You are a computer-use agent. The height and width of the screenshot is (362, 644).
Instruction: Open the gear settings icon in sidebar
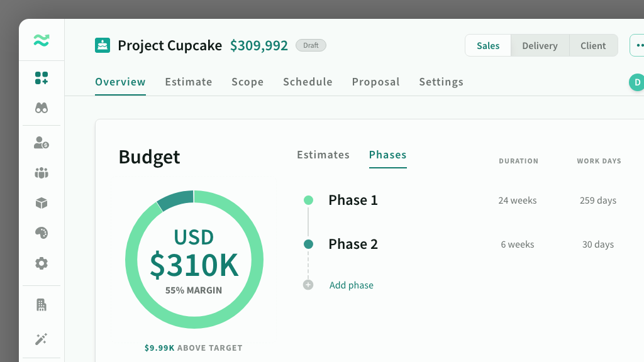(42, 263)
